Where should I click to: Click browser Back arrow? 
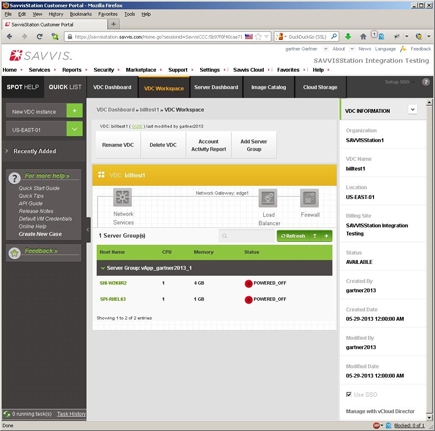coord(9,37)
